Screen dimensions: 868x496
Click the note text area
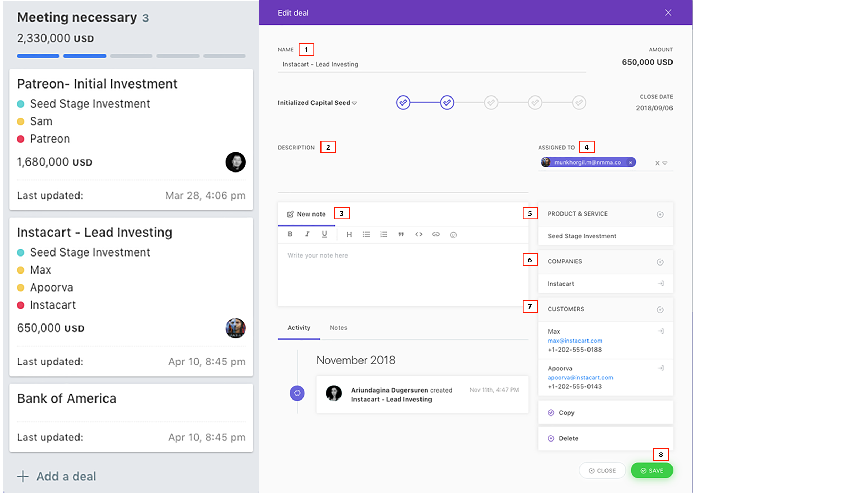(403, 274)
